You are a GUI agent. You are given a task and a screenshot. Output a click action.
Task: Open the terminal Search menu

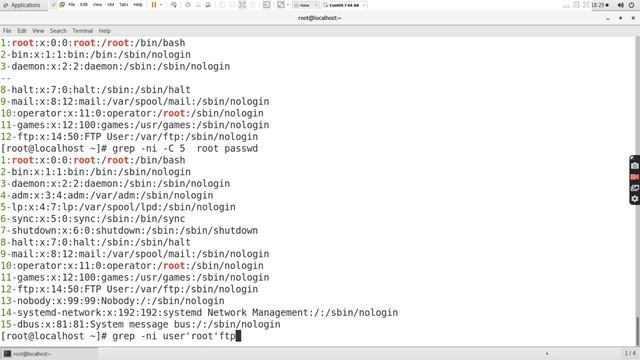pyautogui.click(x=58, y=31)
